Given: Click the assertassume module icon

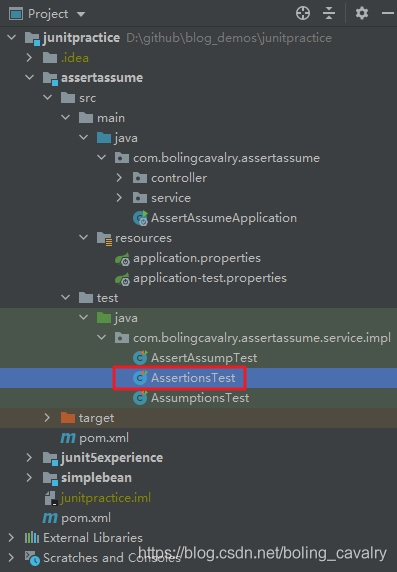Looking at the screenshot, I should 50,78.
